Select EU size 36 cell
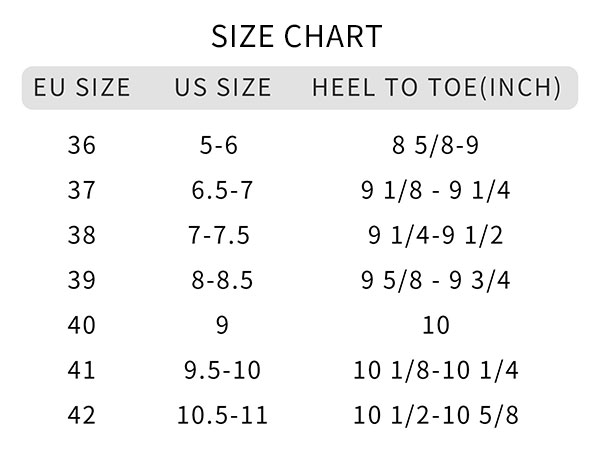600x450 pixels. (x=82, y=146)
